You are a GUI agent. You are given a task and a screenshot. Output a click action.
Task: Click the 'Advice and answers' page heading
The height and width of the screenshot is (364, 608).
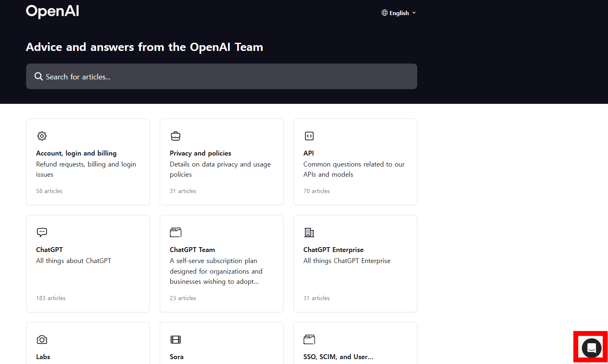pyautogui.click(x=145, y=47)
